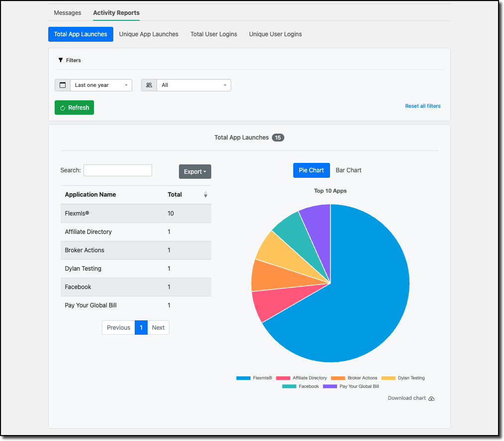Show the Unique User Logins report
This screenshot has height=441, width=504.
[x=275, y=34]
